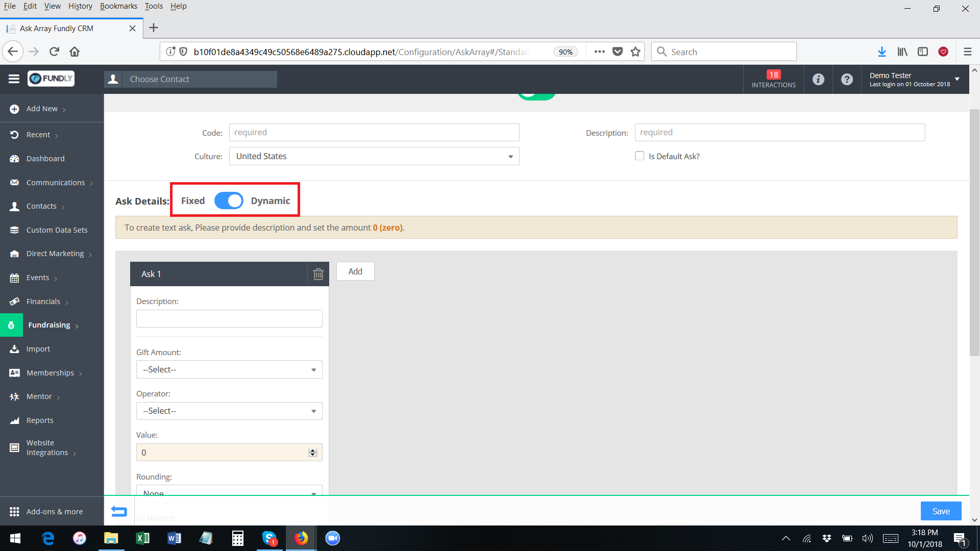Open Excel from the taskbar
This screenshot has width=980, height=551.
click(x=143, y=538)
